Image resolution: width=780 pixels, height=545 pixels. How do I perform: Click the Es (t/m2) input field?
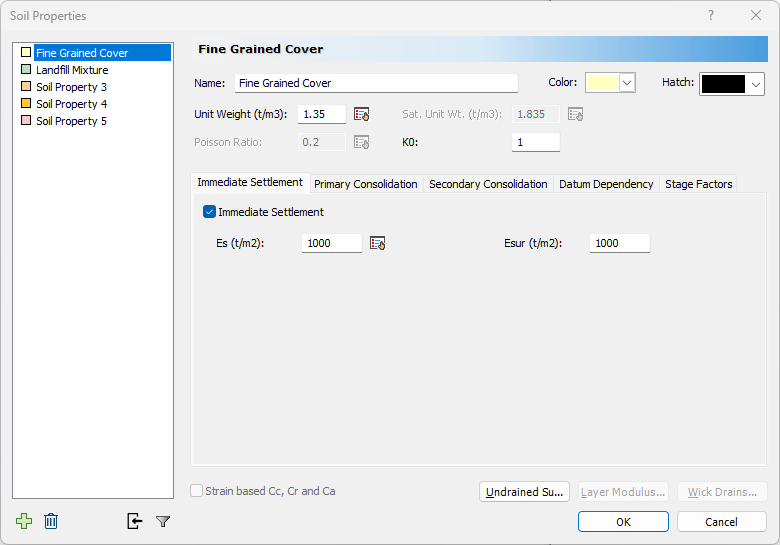[x=332, y=243]
